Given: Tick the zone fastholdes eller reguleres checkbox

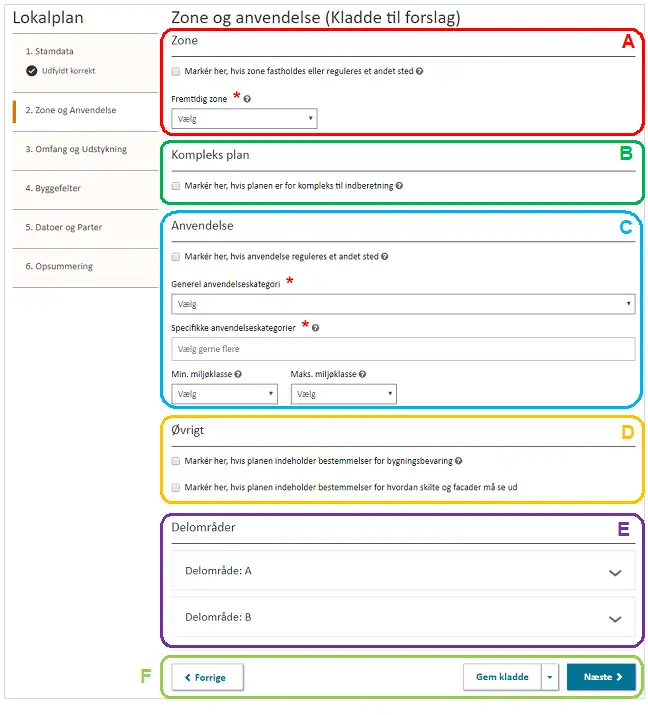Looking at the screenshot, I should pos(176,72).
